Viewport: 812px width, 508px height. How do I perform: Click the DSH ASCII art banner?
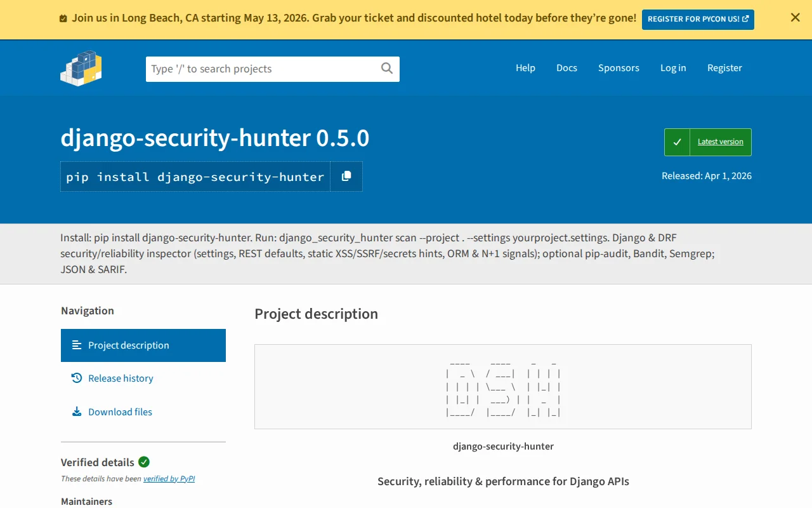503,387
